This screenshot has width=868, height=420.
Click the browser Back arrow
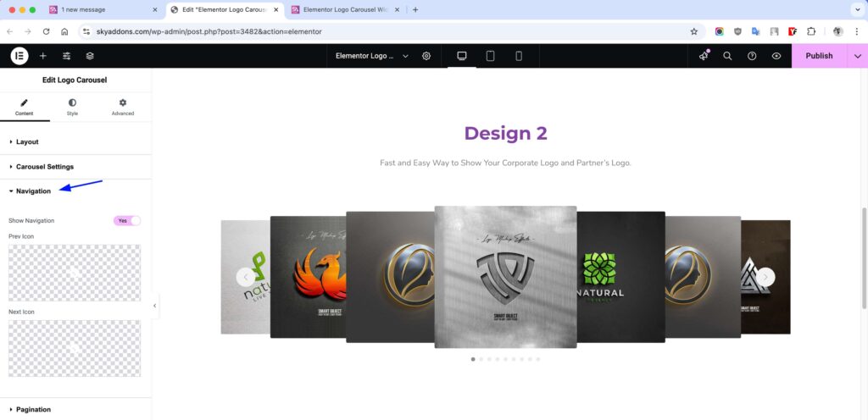point(10,31)
